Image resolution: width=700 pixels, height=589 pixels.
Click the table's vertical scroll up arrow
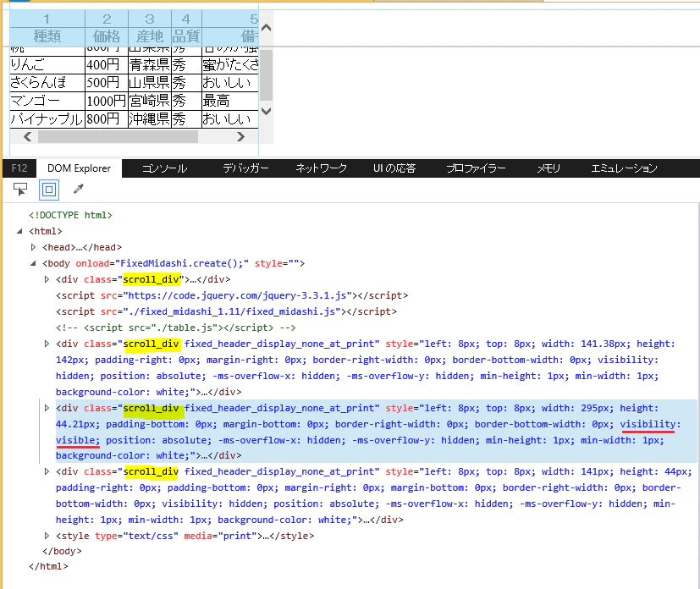pyautogui.click(x=266, y=28)
